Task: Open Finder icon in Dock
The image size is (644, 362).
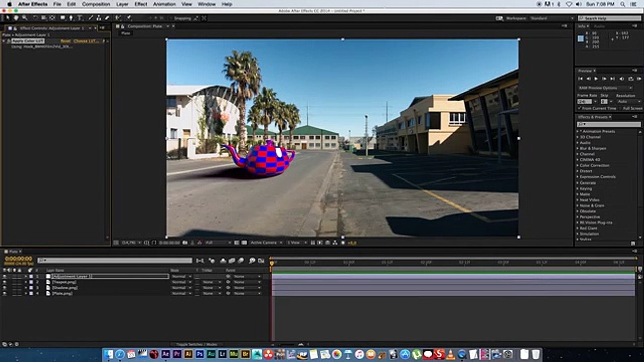Action: pyautogui.click(x=108, y=354)
